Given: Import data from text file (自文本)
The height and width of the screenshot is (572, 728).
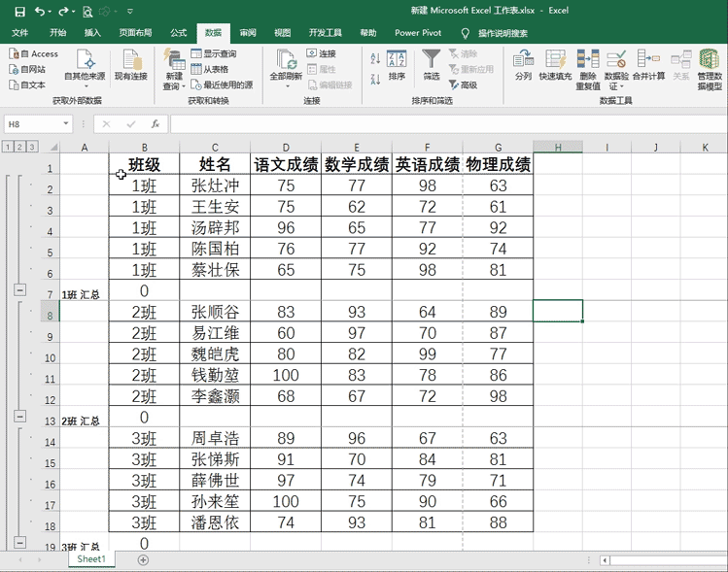Looking at the screenshot, I should click(x=27, y=84).
